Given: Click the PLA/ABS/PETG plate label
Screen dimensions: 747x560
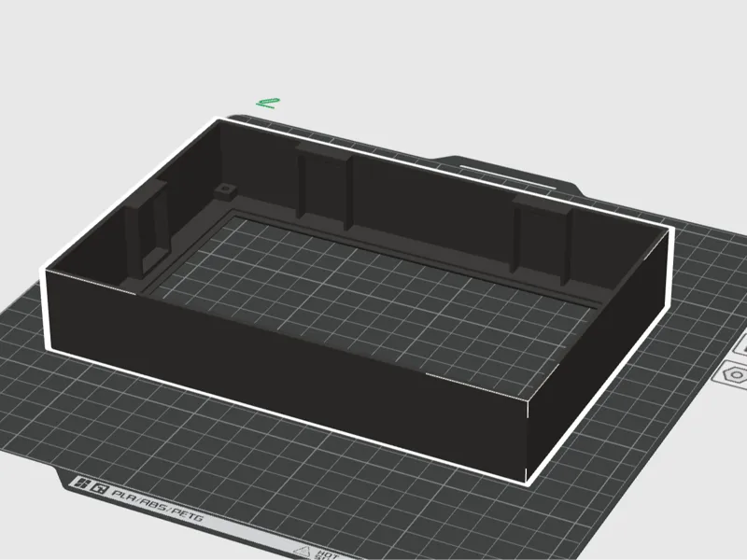Looking at the screenshot, I should click(x=157, y=505).
